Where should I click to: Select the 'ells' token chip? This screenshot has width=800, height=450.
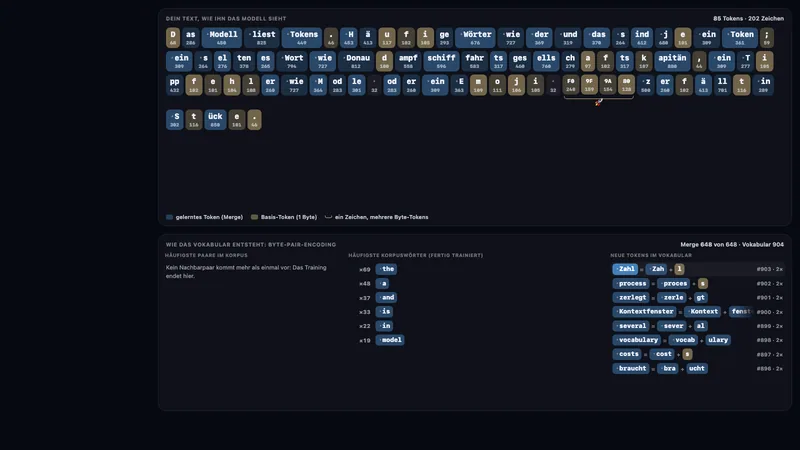click(x=546, y=61)
